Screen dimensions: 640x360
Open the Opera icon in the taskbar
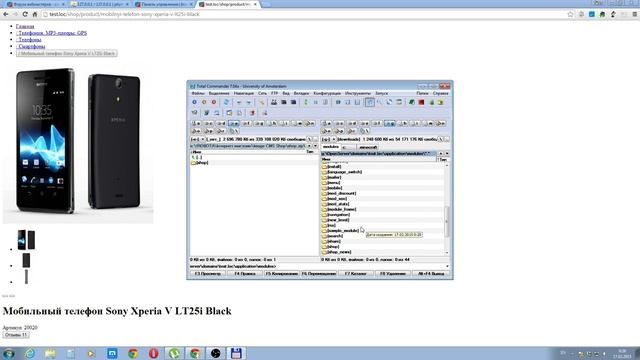153,353
